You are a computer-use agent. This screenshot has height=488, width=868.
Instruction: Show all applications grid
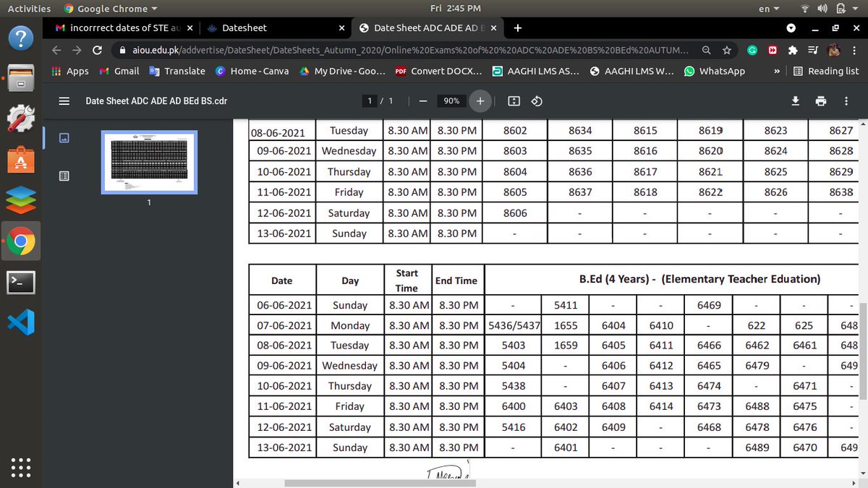coord(20,467)
